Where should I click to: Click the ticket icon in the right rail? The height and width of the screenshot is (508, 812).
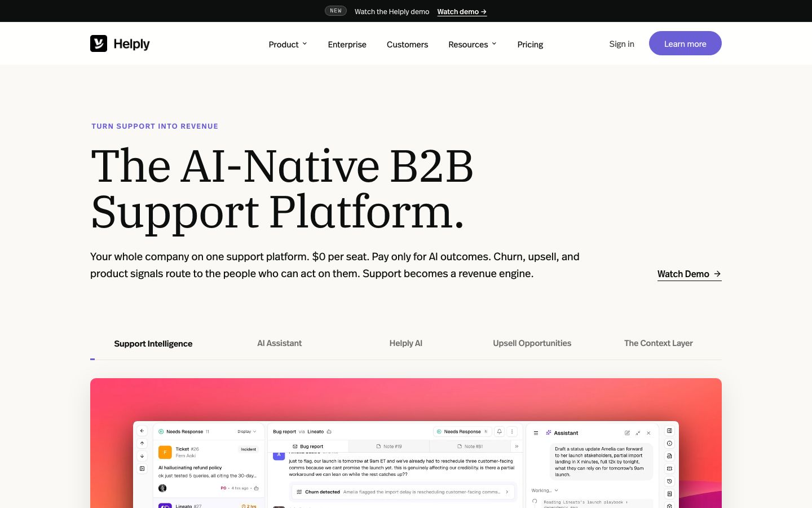pyautogui.click(x=669, y=468)
